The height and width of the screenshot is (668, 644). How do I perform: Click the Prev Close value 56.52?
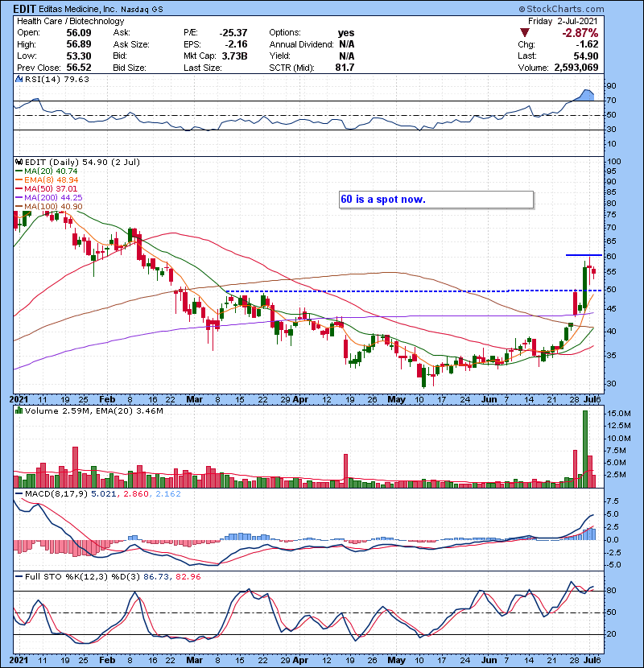[79, 68]
